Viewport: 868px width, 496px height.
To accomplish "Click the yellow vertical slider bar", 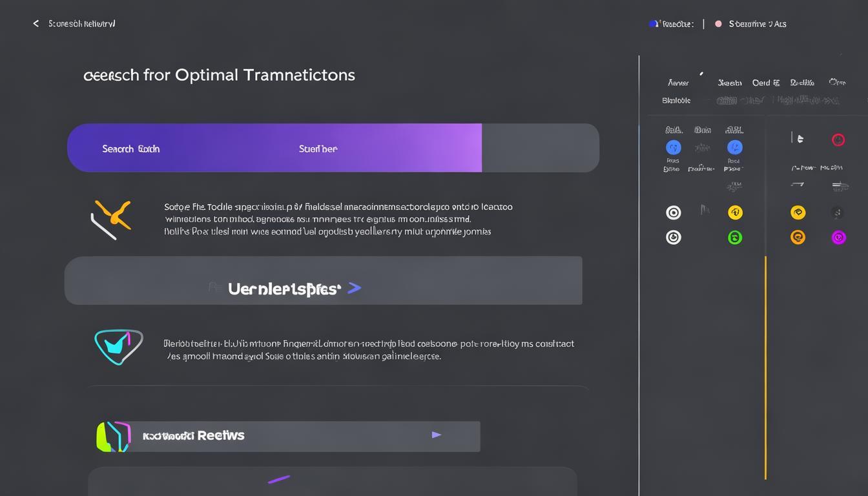I will click(766, 367).
